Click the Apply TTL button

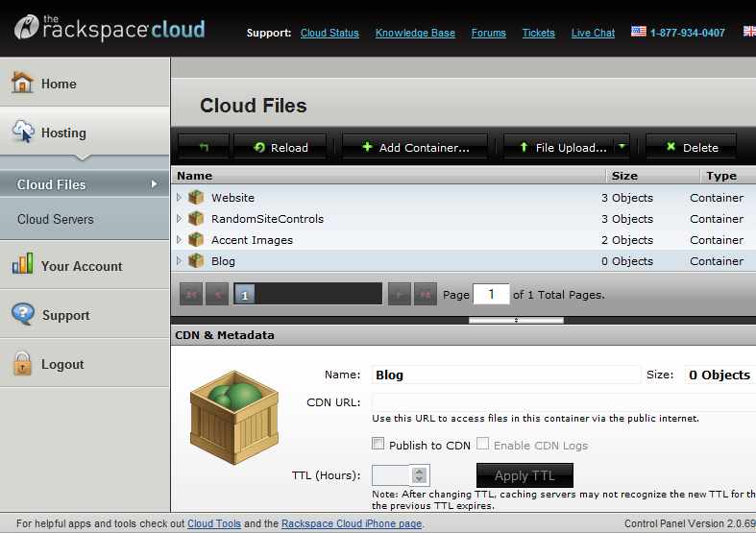point(524,475)
